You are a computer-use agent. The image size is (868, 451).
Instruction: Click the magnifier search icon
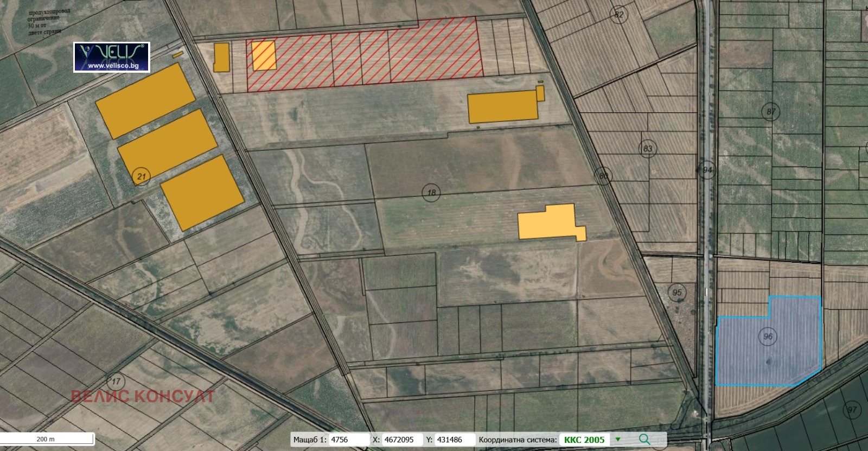[644, 439]
